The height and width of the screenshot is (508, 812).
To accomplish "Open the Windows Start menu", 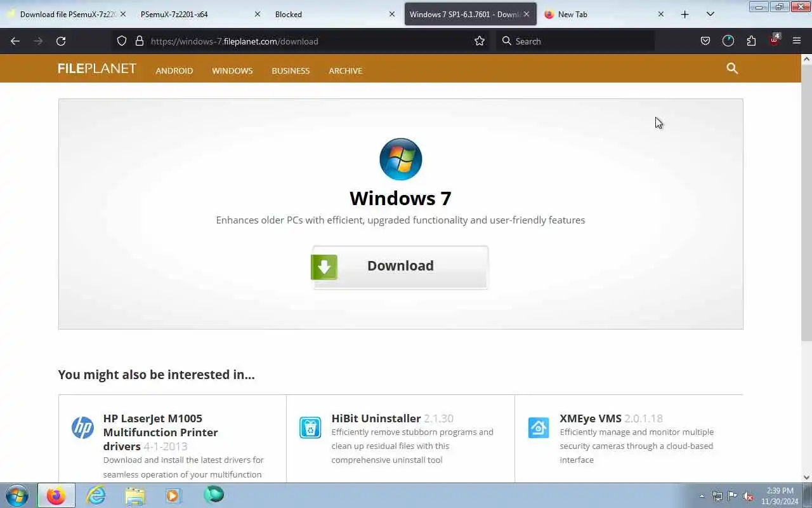I will (16, 495).
